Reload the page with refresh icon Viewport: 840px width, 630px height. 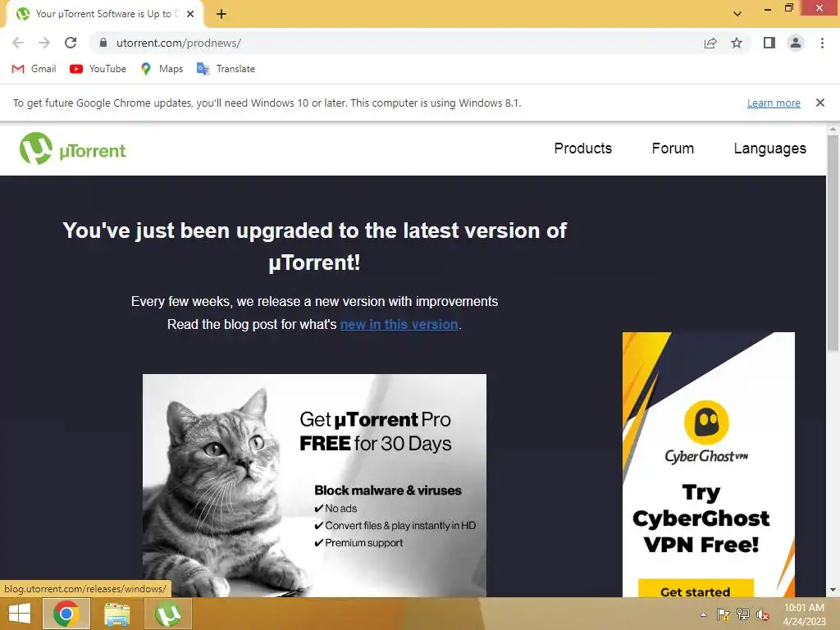tap(71, 43)
